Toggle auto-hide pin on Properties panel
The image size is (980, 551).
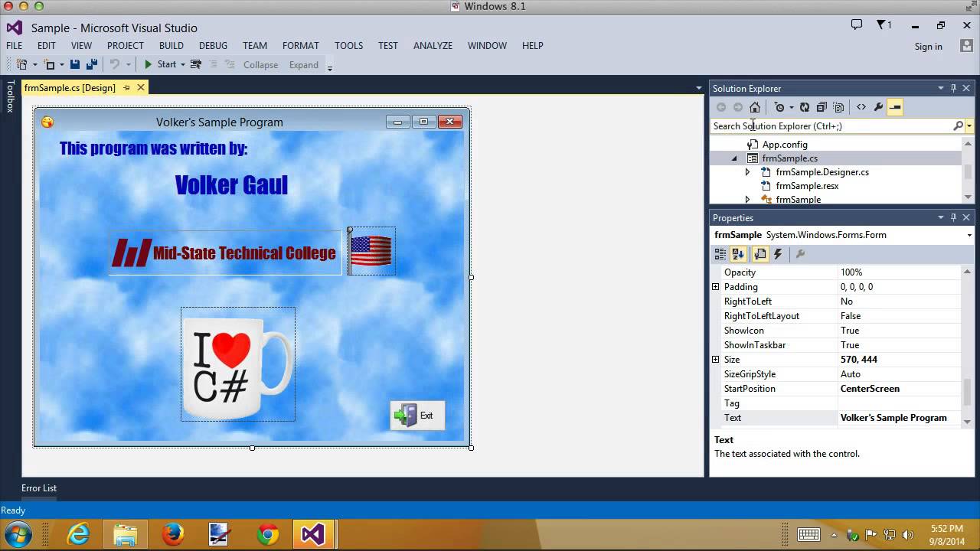[x=954, y=217]
